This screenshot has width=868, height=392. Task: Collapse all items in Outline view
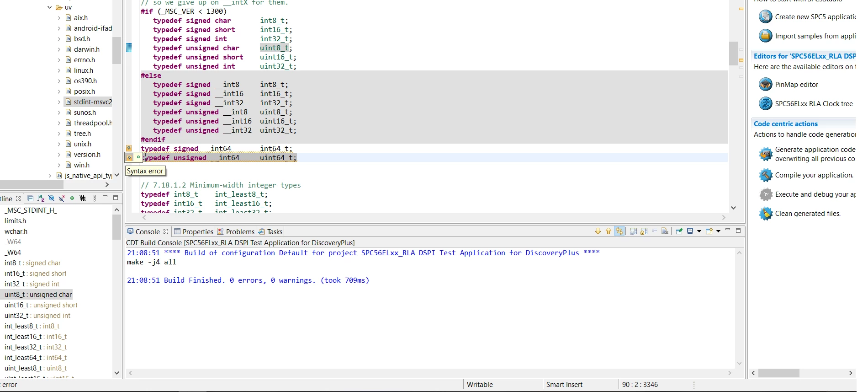pos(30,198)
